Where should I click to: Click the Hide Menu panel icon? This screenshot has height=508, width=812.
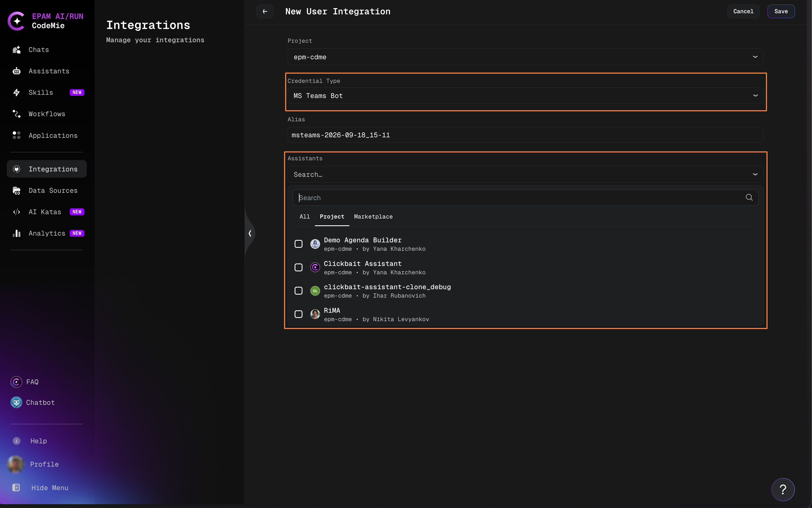[16, 487]
